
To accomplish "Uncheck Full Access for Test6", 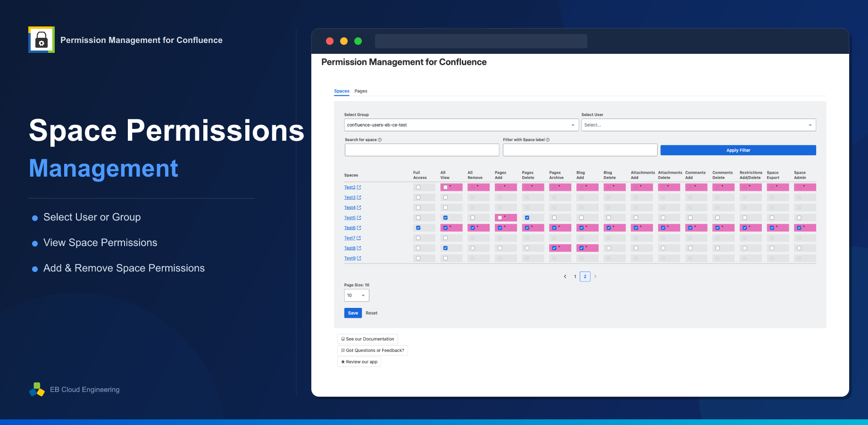I will [x=418, y=228].
